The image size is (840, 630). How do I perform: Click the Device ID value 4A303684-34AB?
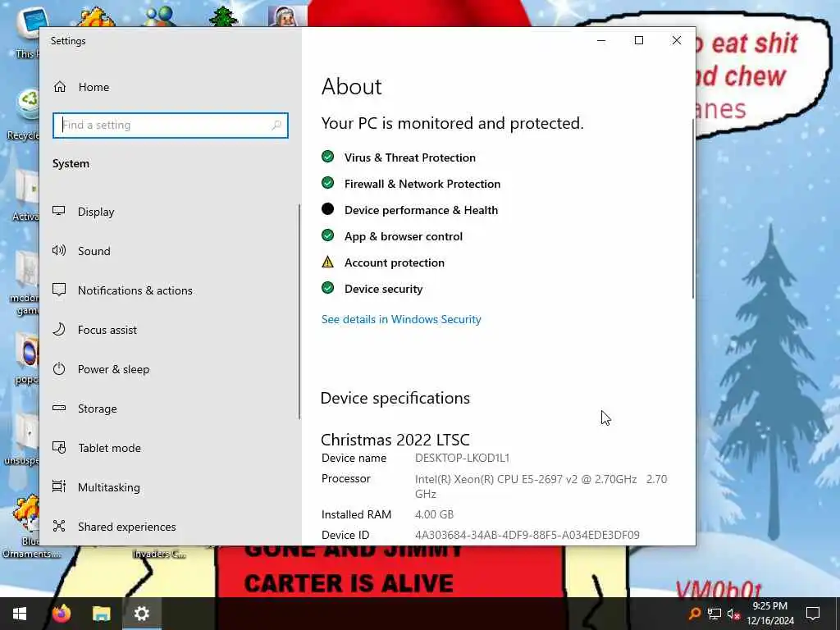[527, 535]
